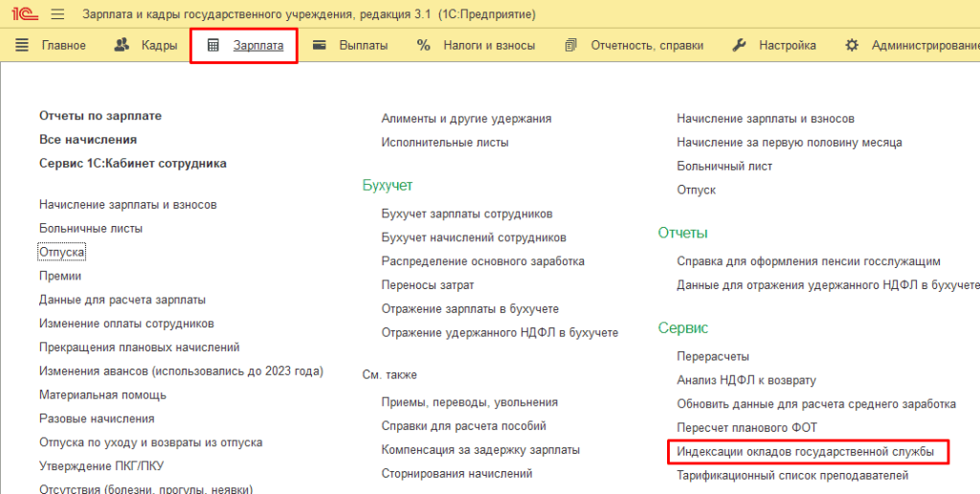
Task: Open Переносы затрат
Action: click(428, 284)
